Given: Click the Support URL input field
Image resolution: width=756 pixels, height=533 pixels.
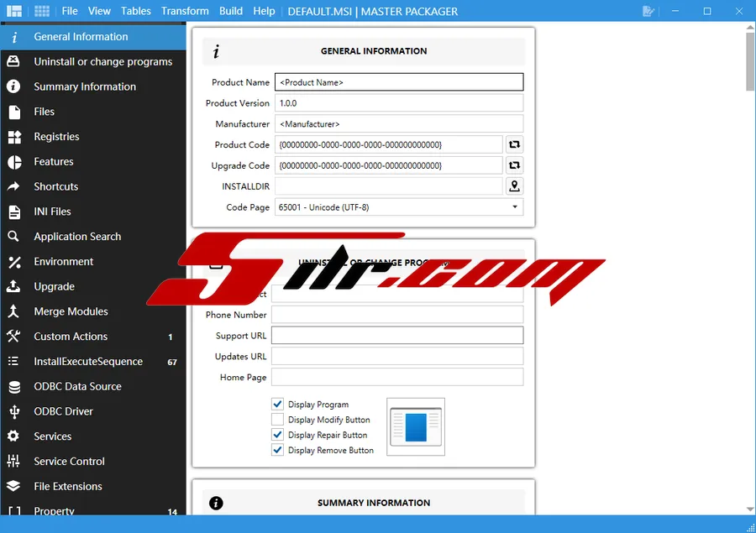Looking at the screenshot, I should (397, 336).
